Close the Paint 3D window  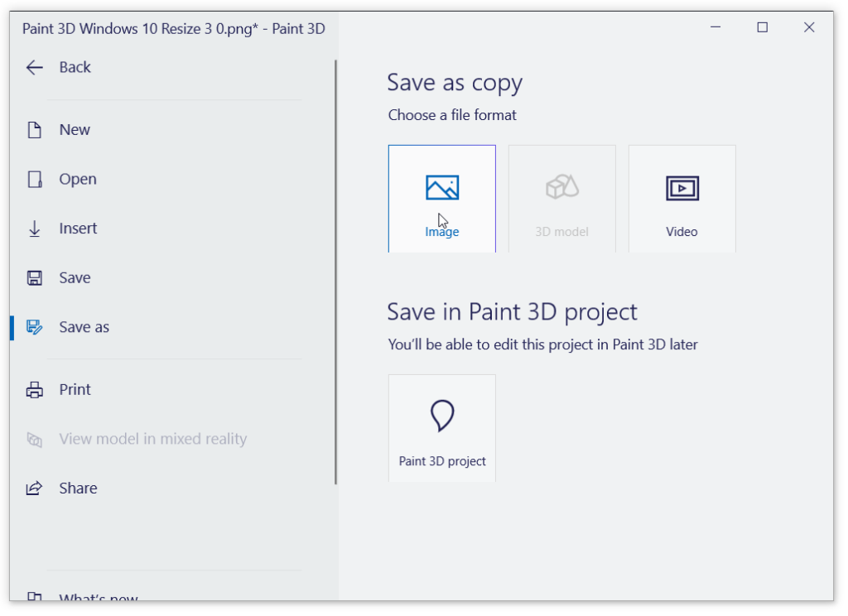[809, 27]
